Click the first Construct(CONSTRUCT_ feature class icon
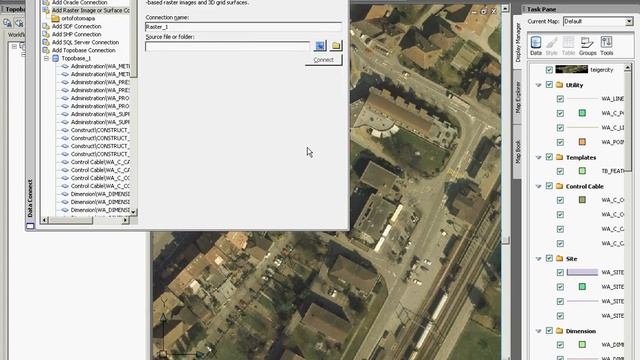Screen dimensions: 640x360 coord(65,130)
